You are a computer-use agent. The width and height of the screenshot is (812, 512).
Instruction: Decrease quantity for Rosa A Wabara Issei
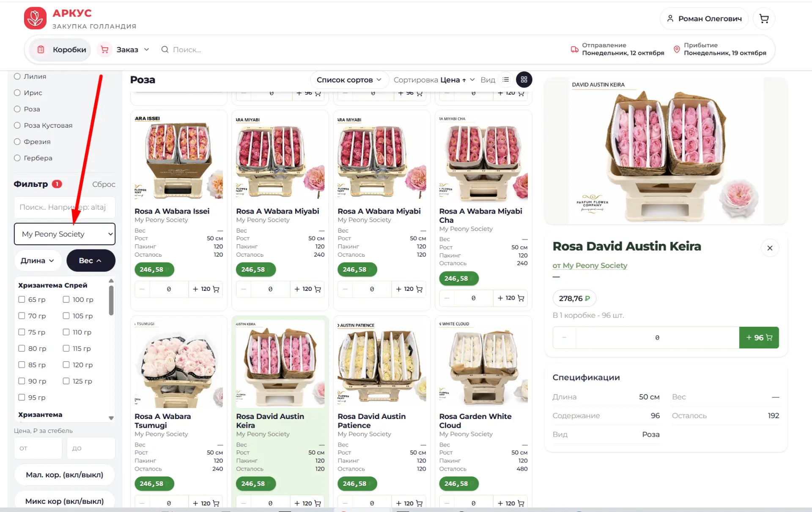point(142,289)
